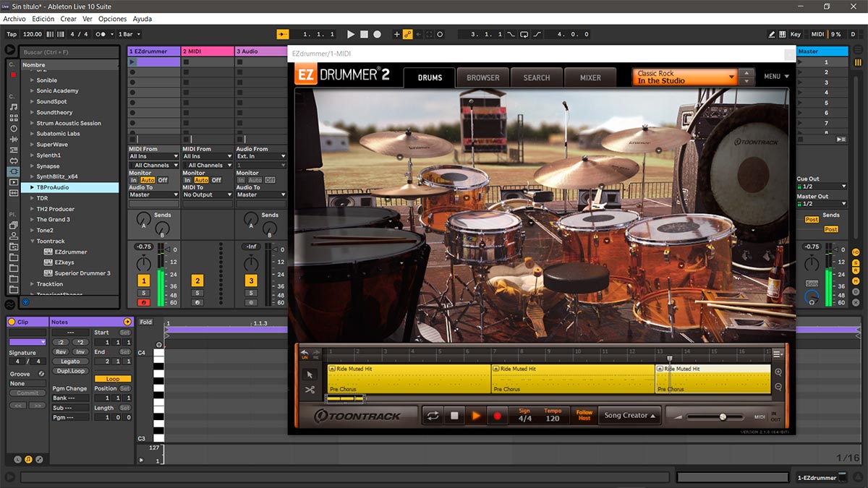Toggle the browser show/hide triangle button

(9, 50)
